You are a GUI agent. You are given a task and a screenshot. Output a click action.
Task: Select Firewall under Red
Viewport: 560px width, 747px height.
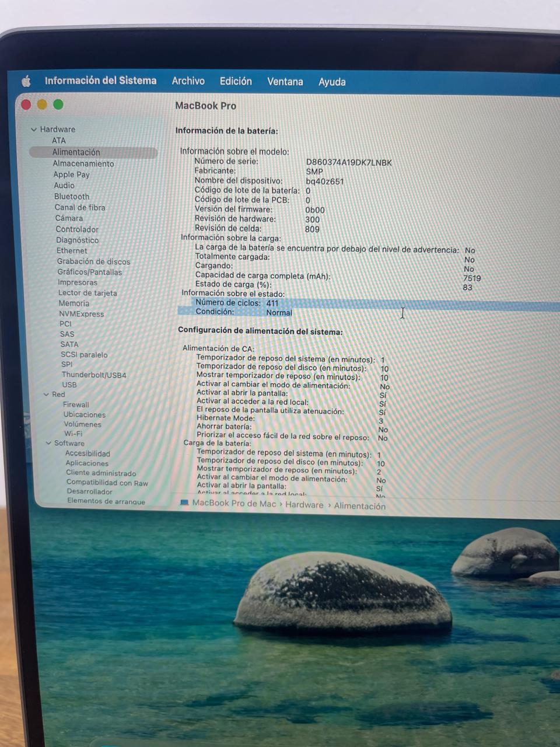click(x=76, y=404)
